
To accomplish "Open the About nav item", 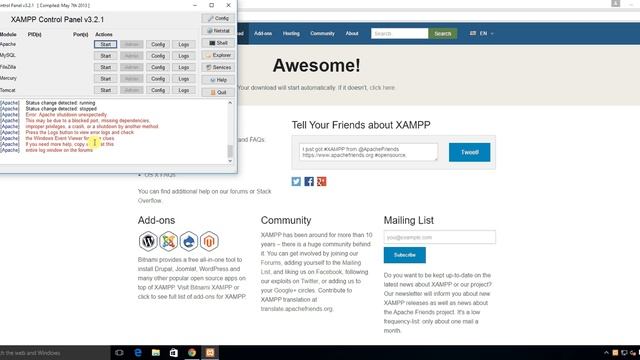I will coord(352,33).
